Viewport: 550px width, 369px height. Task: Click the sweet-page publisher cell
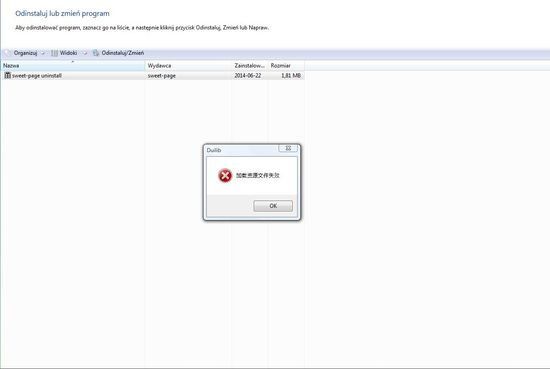tap(162, 75)
